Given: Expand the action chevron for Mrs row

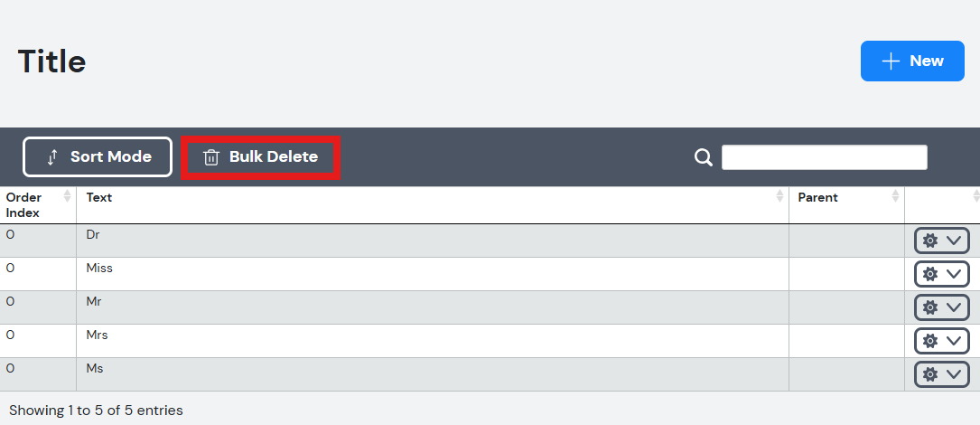Looking at the screenshot, I should point(954,341).
